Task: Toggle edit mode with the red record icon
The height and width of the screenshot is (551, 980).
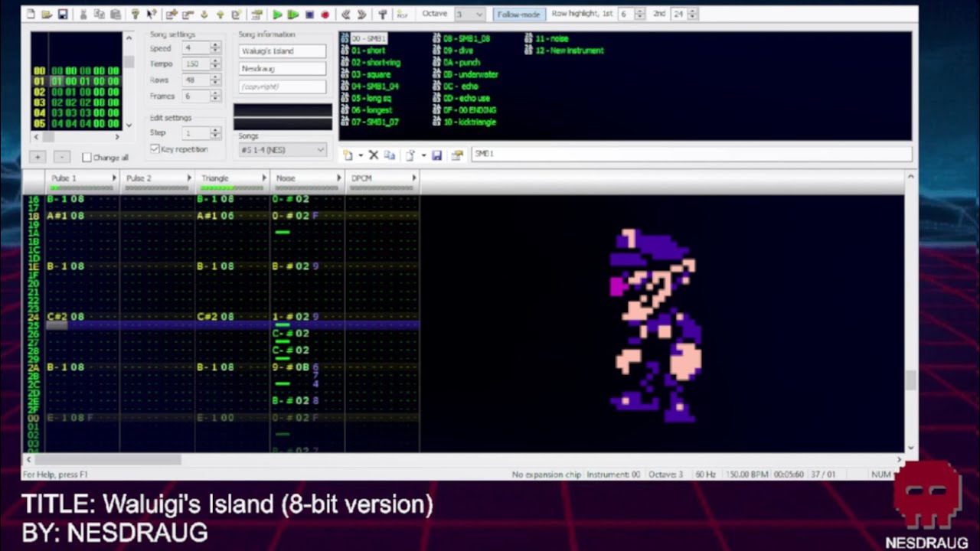Action: 325,15
